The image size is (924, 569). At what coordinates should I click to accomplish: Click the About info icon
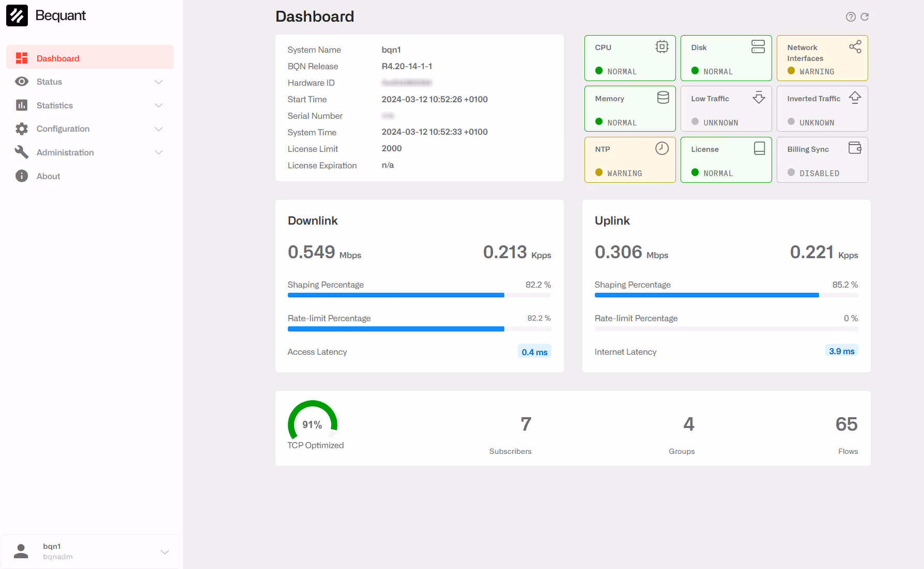point(22,176)
